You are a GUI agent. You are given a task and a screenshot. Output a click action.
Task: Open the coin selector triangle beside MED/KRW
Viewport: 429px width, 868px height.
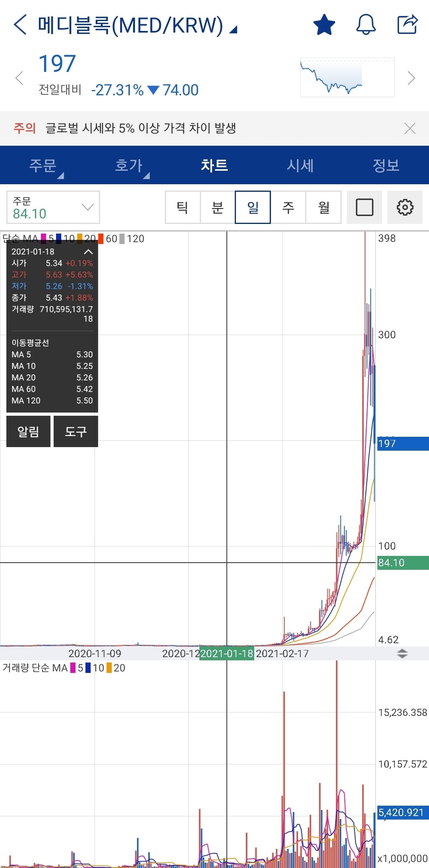[x=234, y=29]
